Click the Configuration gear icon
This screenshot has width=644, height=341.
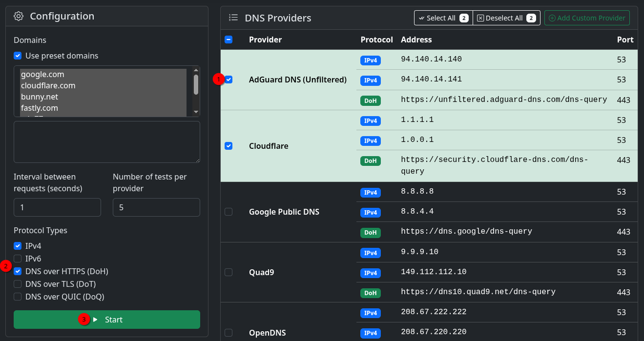19,16
